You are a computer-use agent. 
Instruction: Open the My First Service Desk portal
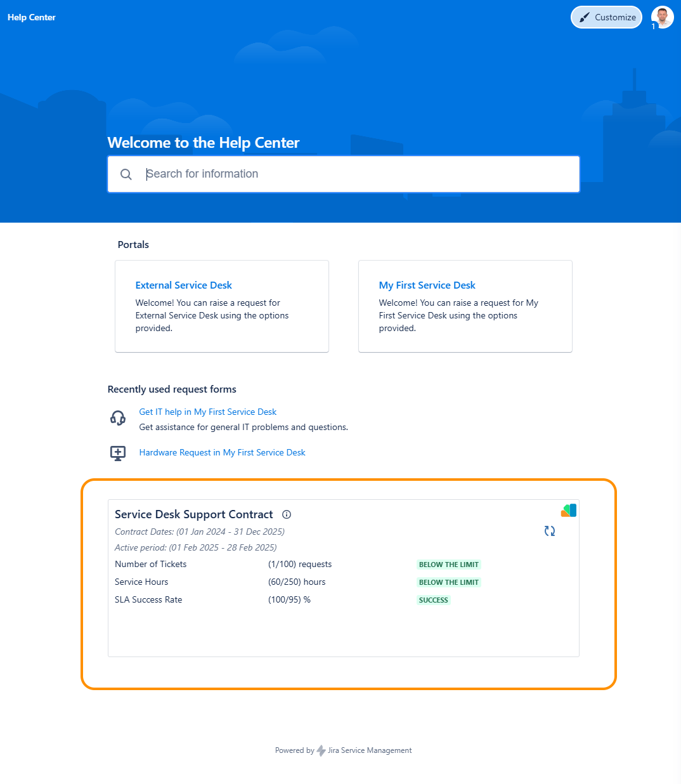tap(427, 285)
